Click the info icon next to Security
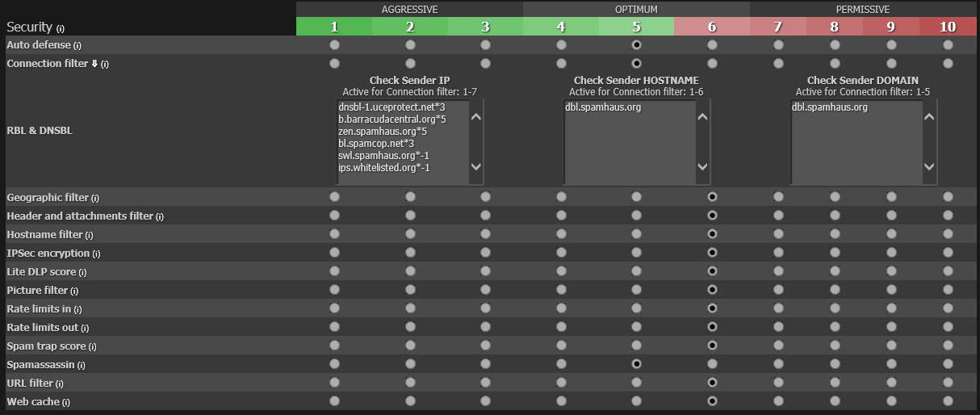This screenshot has width=980, height=415. coord(61,29)
